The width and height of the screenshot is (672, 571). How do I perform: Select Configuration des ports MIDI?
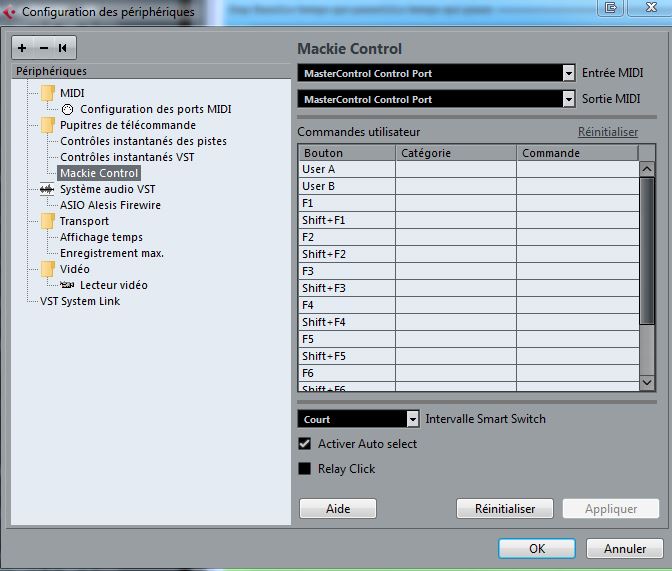point(156,109)
